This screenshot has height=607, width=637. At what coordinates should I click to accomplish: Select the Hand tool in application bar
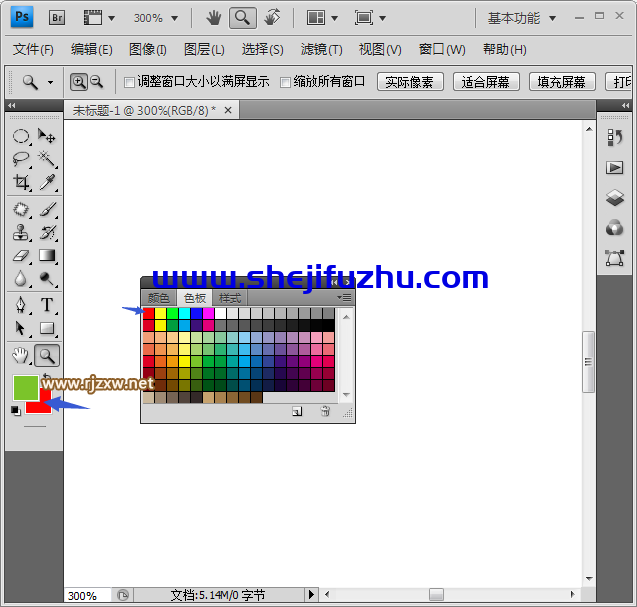tap(213, 18)
